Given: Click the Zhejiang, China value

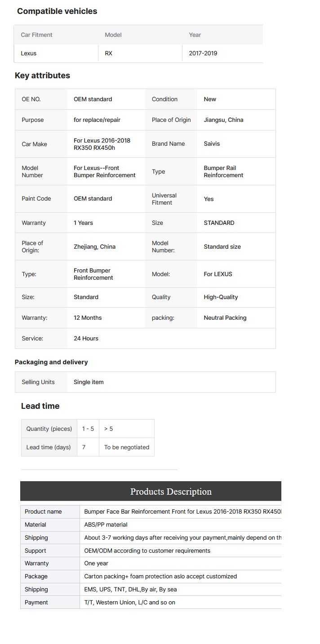Looking at the screenshot, I should tap(94, 246).
